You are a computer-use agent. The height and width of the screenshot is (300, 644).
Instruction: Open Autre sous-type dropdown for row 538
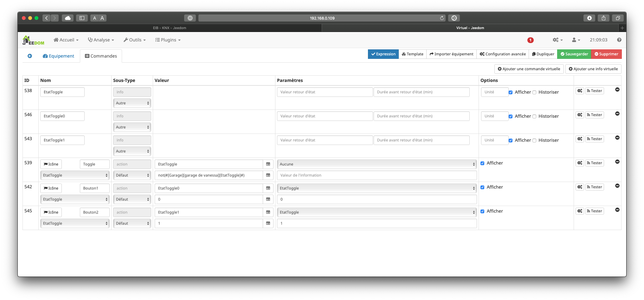pyautogui.click(x=132, y=103)
